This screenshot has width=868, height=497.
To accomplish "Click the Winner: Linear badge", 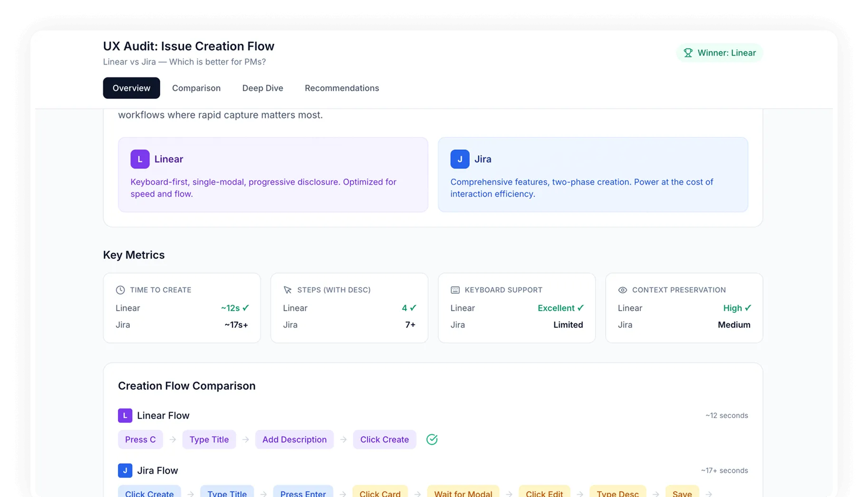I will click(x=719, y=53).
